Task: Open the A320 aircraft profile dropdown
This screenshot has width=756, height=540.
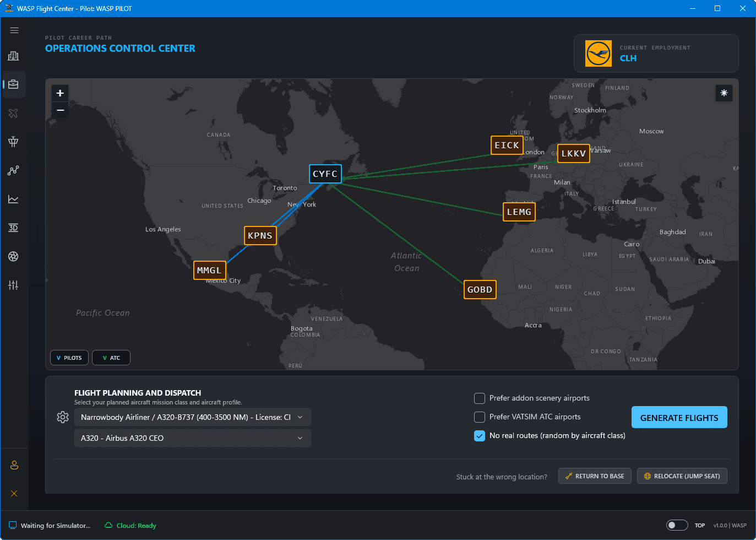Action: (193, 438)
